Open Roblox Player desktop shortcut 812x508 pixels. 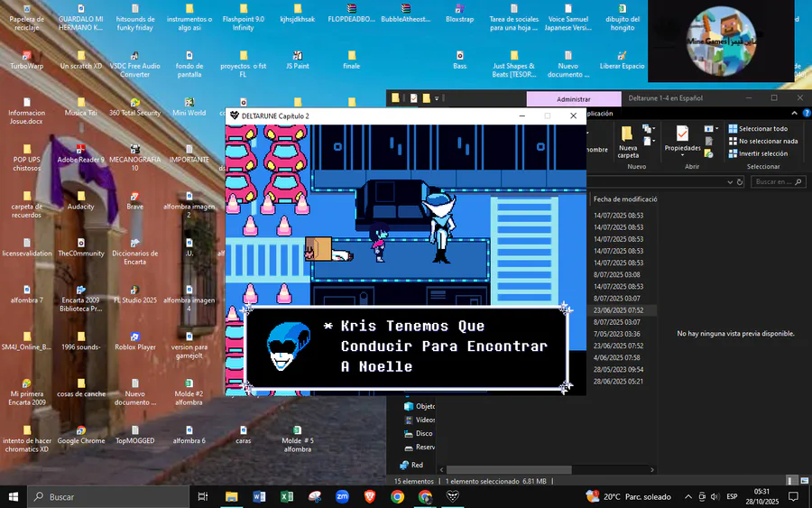tap(134, 341)
